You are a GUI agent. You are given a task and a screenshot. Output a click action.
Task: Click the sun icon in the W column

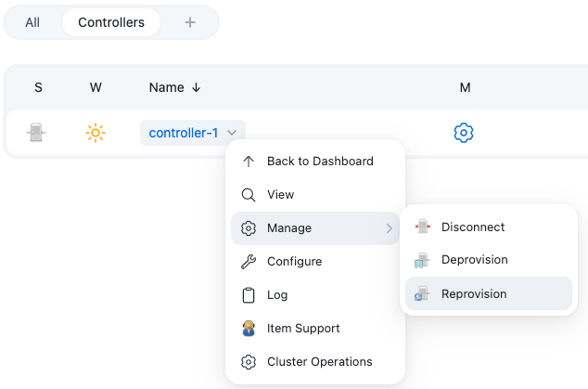[96, 133]
